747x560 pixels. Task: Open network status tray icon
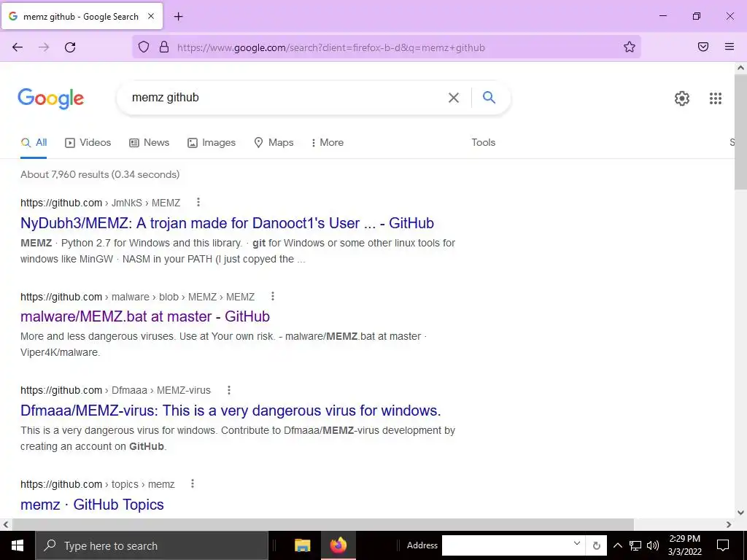tap(635, 545)
